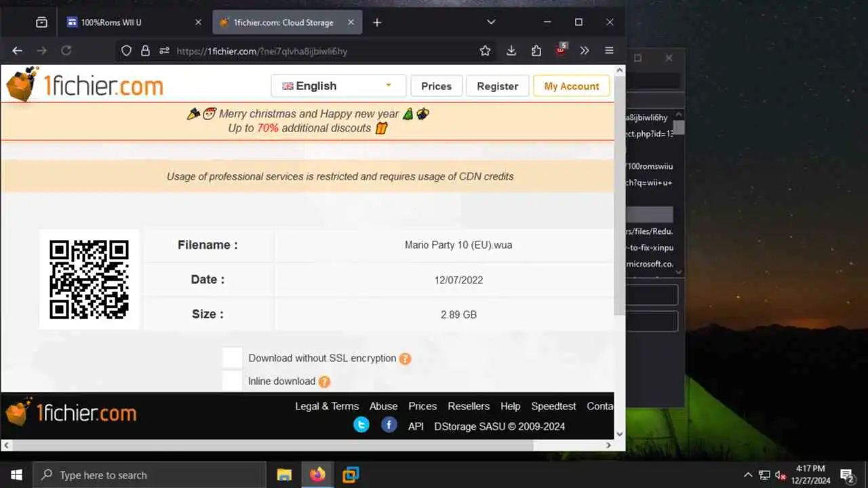This screenshot has height=488, width=868.
Task: Open Legal & Terms footer link
Action: pyautogui.click(x=327, y=406)
